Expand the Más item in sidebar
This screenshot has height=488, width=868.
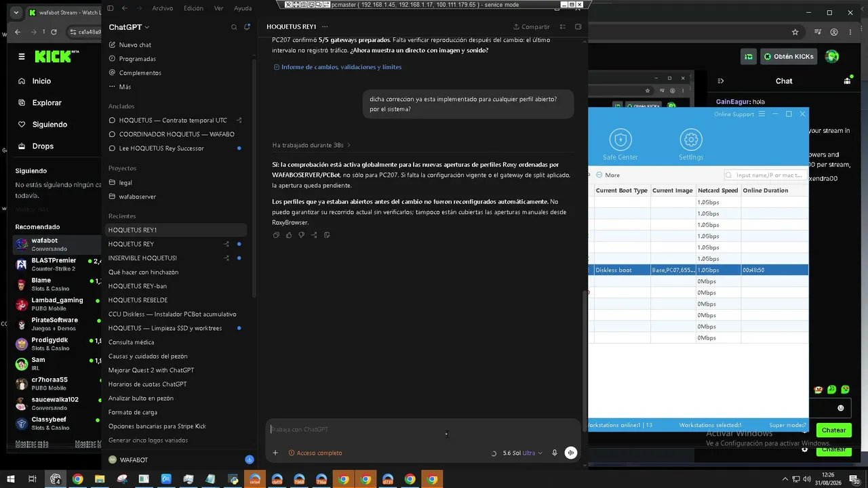click(x=119, y=87)
